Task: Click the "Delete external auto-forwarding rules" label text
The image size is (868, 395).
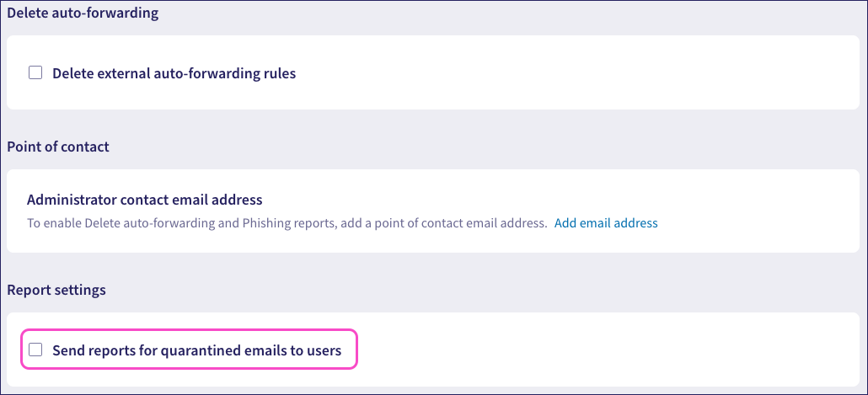Action: click(x=174, y=73)
